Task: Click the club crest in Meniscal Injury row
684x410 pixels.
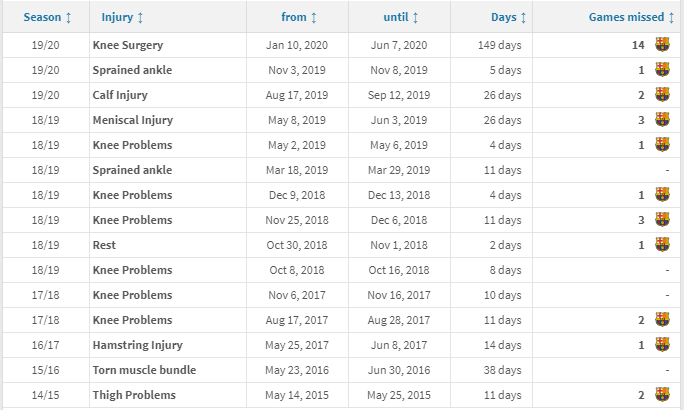Action: [x=662, y=120]
